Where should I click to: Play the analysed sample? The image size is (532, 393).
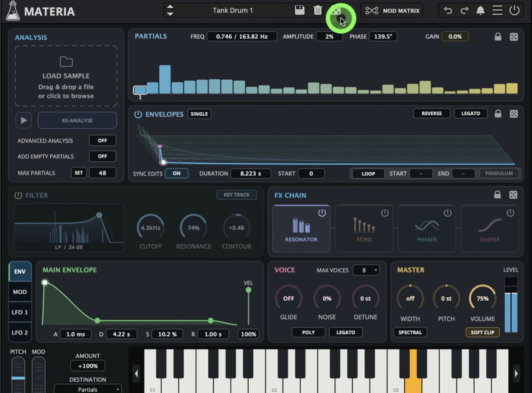[x=24, y=121]
